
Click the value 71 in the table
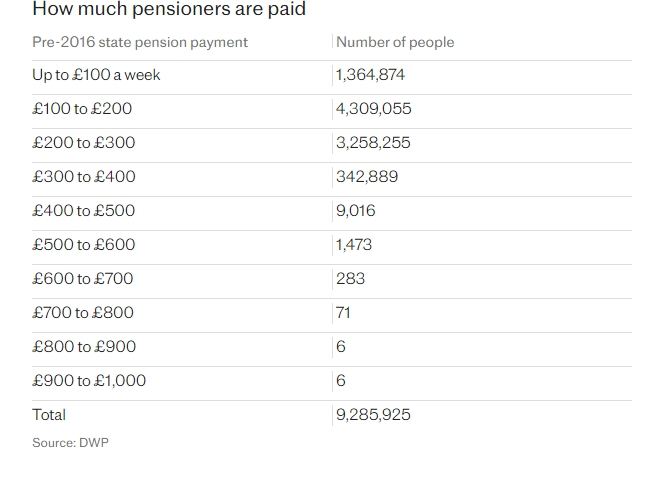pos(343,313)
